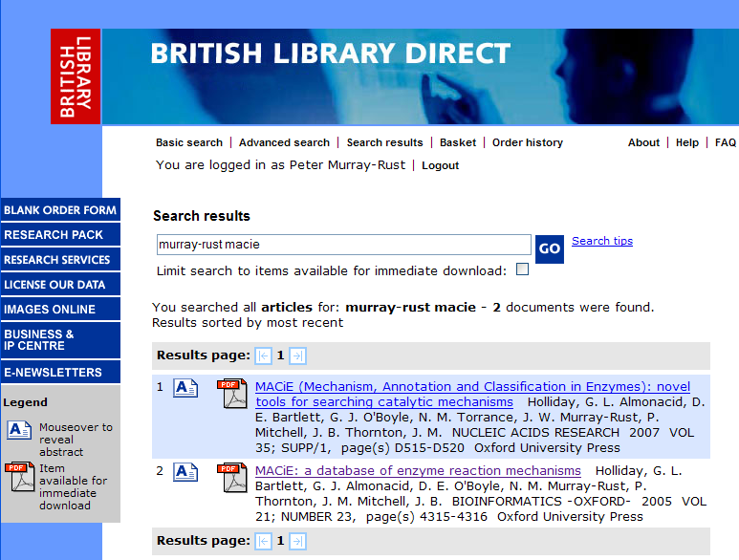Click PDF download icon for first result
Viewport: 739px width, 560px height.
[x=231, y=393]
